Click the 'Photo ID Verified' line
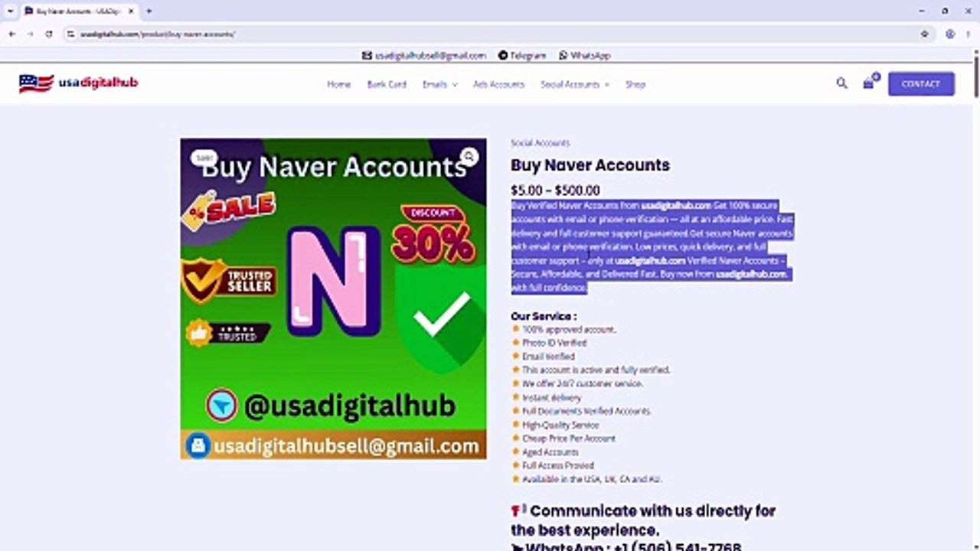980x551 pixels. click(554, 343)
